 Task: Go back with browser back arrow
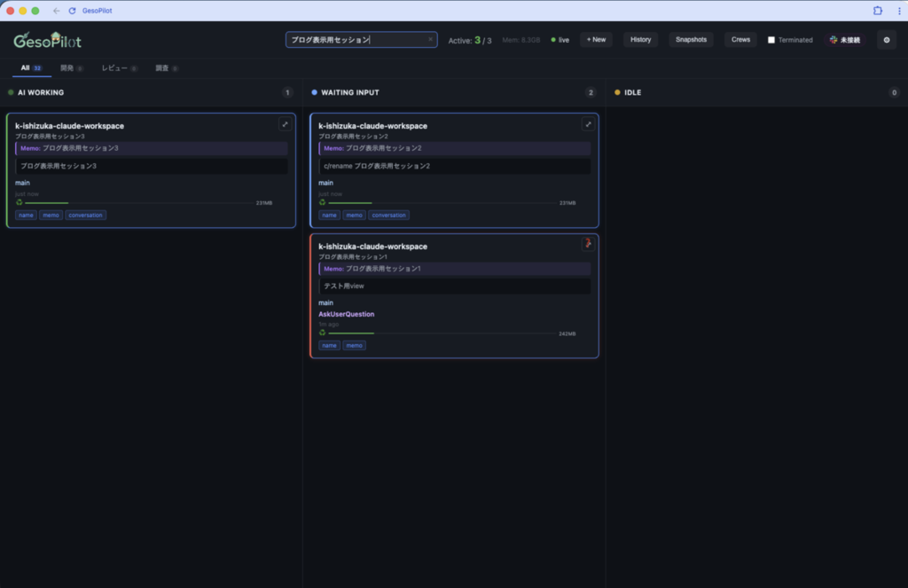click(56, 11)
